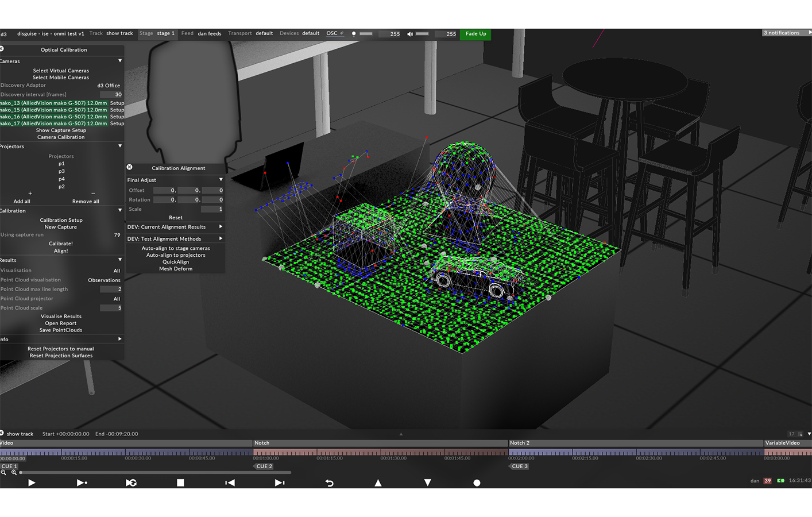
Task: Open the Devices default menu
Action: pyautogui.click(x=299, y=33)
